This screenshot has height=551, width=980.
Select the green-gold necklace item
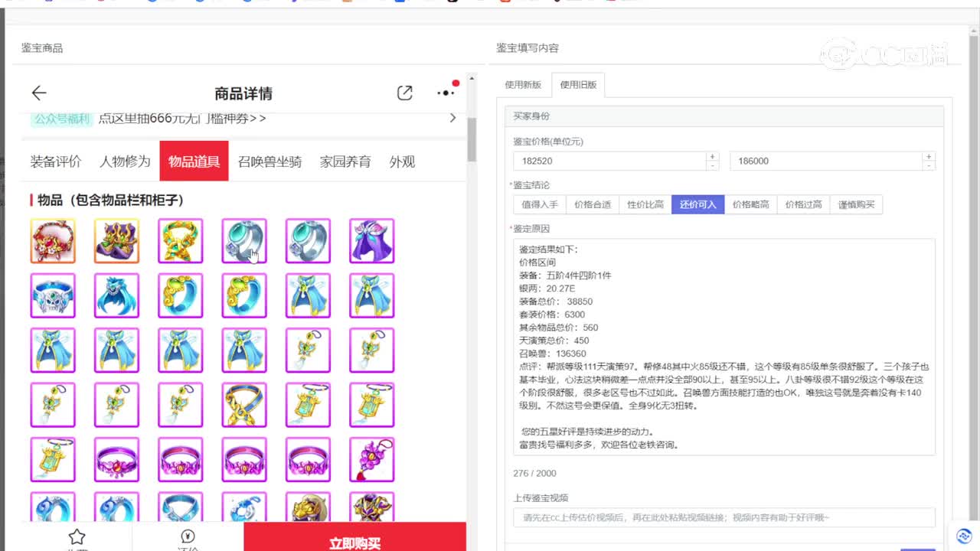181,241
